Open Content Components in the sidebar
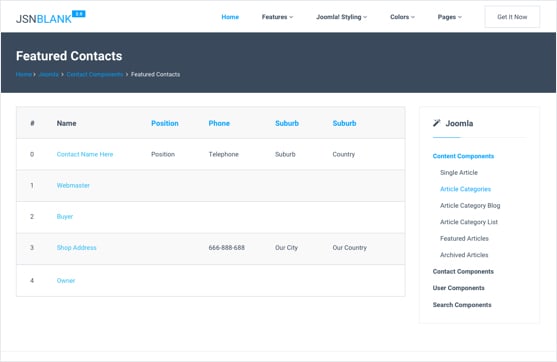Viewport: 557px width, 362px height. tap(463, 156)
